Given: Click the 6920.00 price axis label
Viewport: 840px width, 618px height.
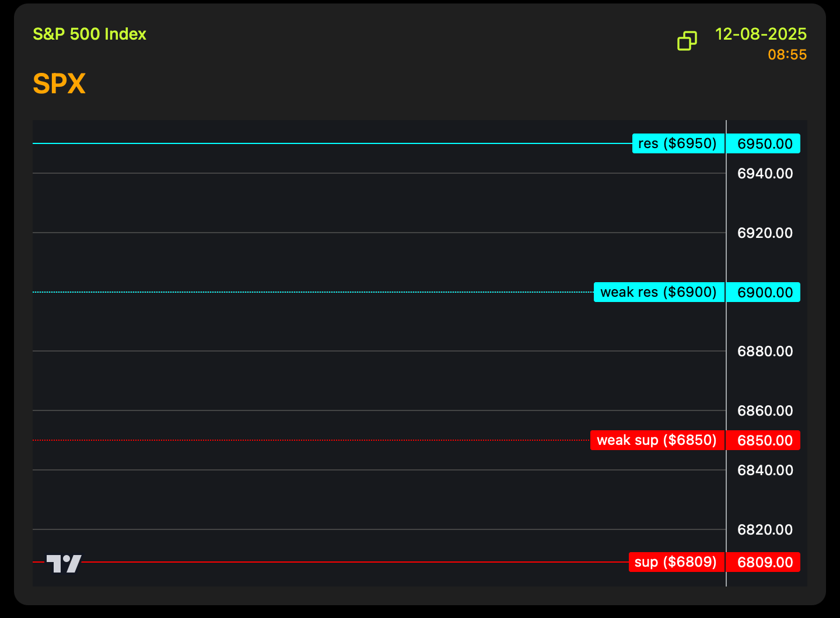Looking at the screenshot, I should (765, 233).
